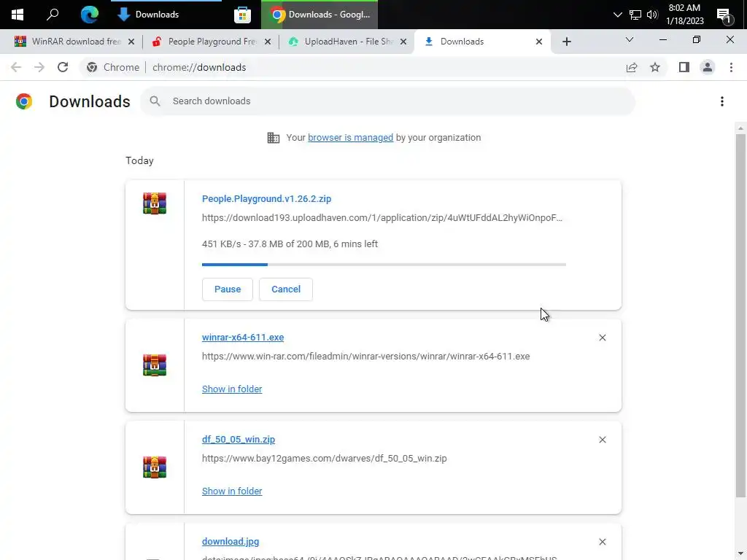This screenshot has height=560, width=747.
Task: Open the taskbar search magnifier
Action: (53, 15)
